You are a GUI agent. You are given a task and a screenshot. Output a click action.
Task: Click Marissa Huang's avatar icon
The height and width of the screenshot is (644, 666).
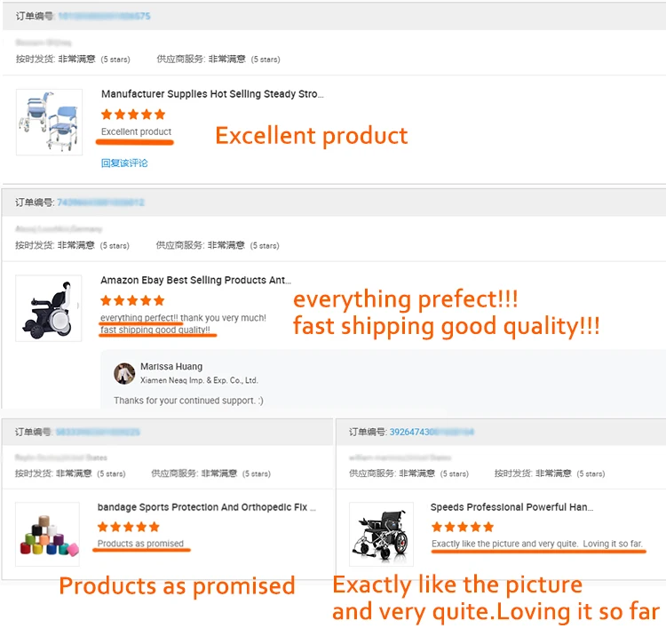click(x=125, y=372)
